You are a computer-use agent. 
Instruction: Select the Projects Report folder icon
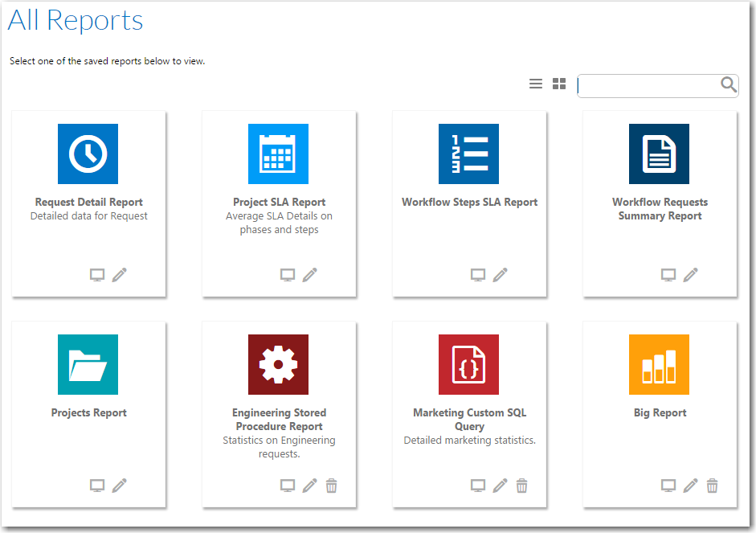click(x=88, y=365)
